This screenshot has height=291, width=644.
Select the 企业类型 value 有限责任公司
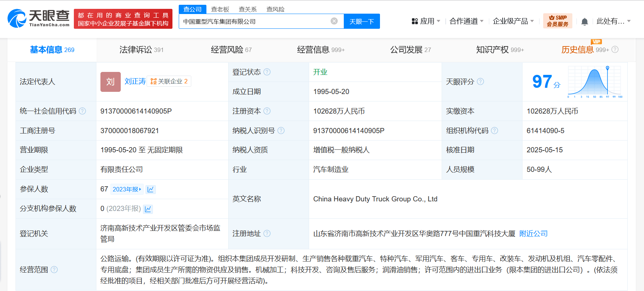(x=121, y=170)
